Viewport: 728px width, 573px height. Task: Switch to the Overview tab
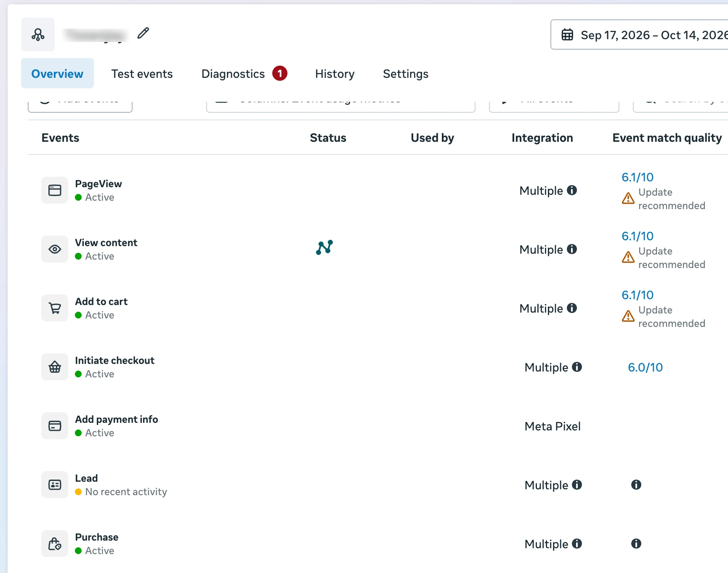click(x=57, y=74)
